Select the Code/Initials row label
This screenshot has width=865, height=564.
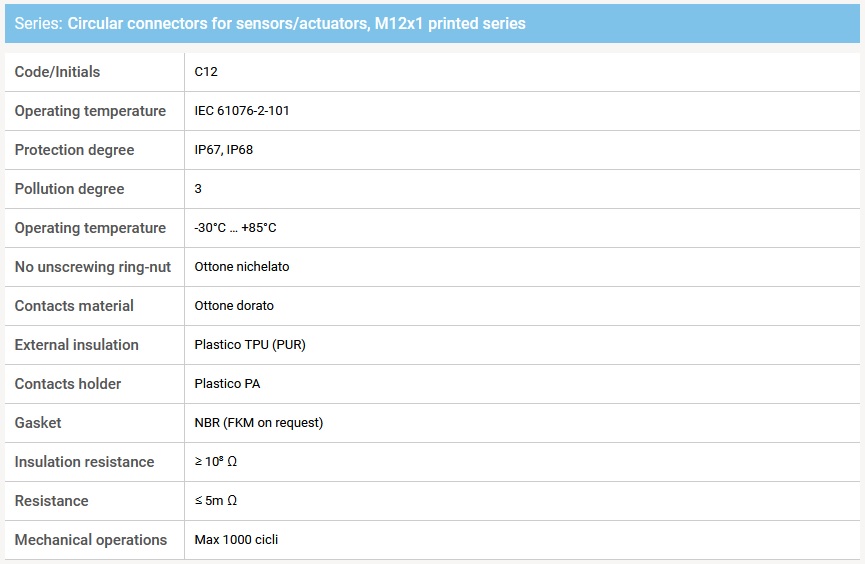[x=57, y=72]
